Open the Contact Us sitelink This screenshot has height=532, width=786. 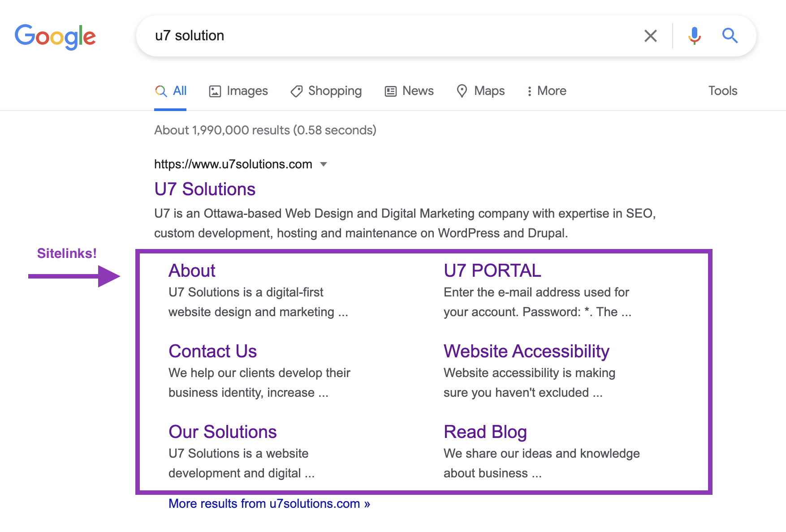[212, 352]
